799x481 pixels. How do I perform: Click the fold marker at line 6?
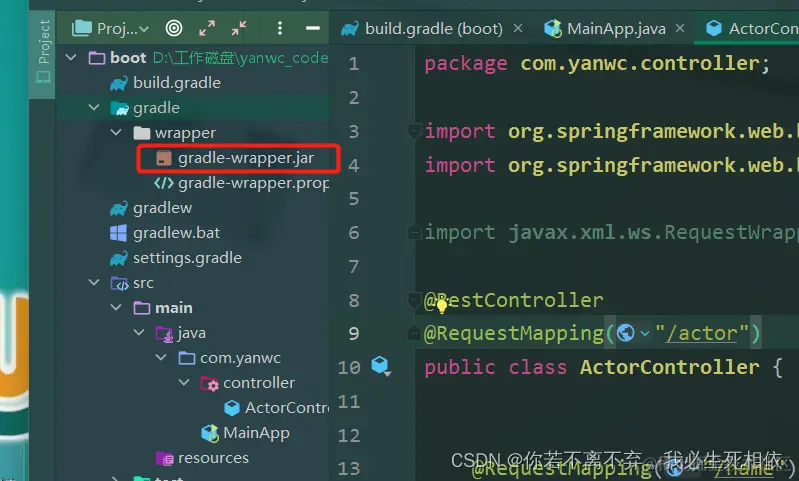point(414,232)
